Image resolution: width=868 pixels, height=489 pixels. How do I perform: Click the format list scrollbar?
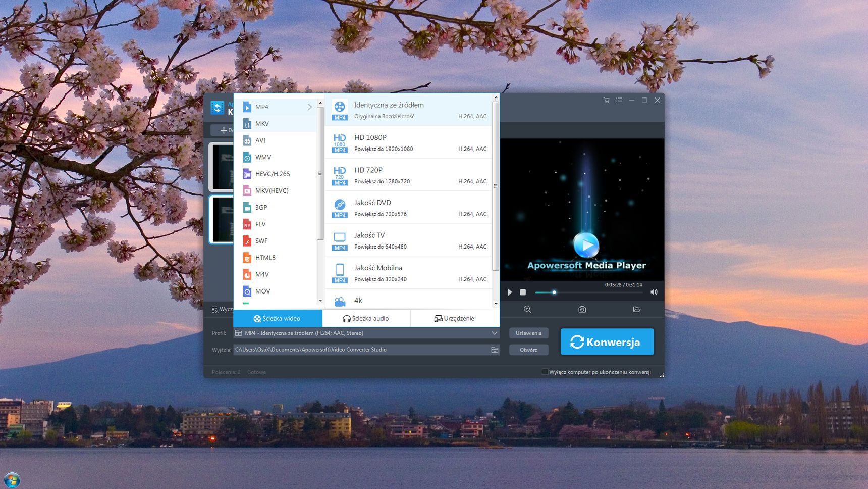click(320, 173)
